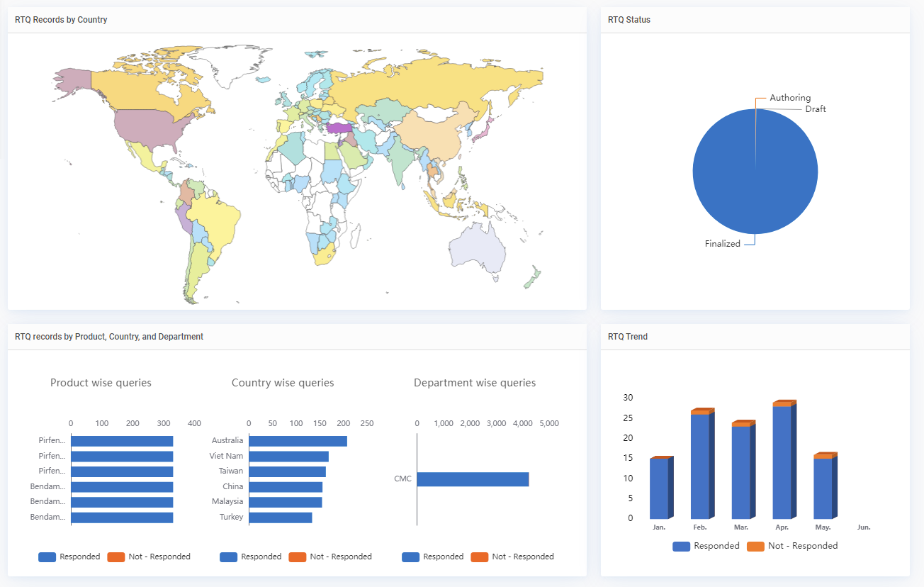Select the Viet Nam bar in country chart
The width and height of the screenshot is (924, 587).
point(288,457)
